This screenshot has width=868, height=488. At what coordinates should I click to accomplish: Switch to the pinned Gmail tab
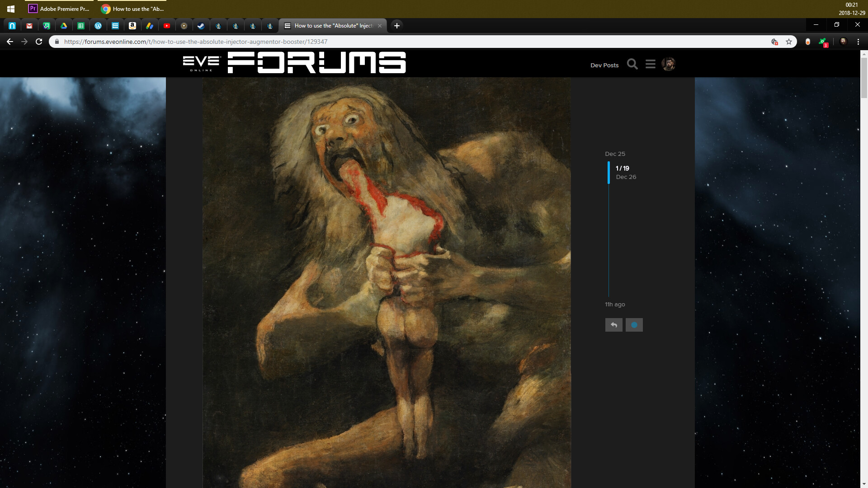[29, 26]
